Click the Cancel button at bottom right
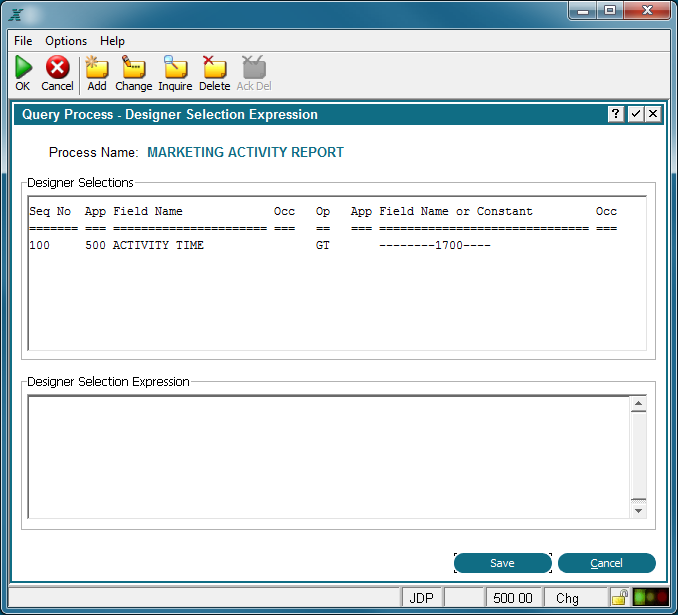Screen dimensions: 678x615 coord(607,563)
